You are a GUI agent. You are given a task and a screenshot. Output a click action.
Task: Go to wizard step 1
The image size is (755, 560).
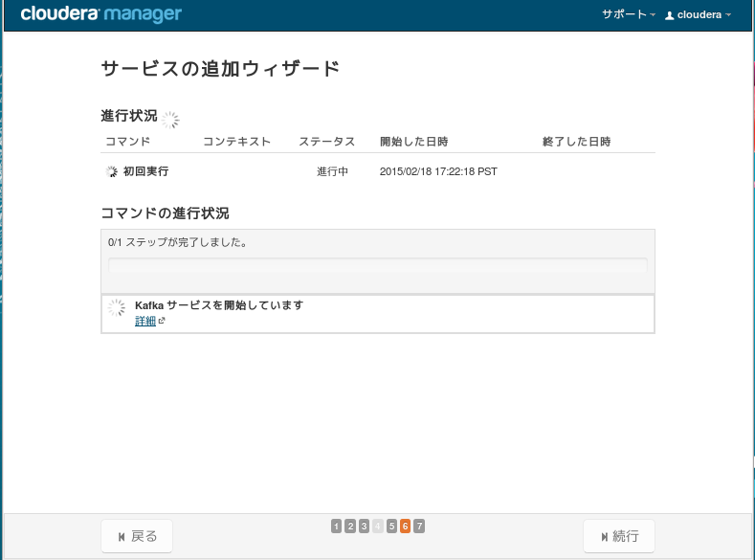pyautogui.click(x=336, y=526)
